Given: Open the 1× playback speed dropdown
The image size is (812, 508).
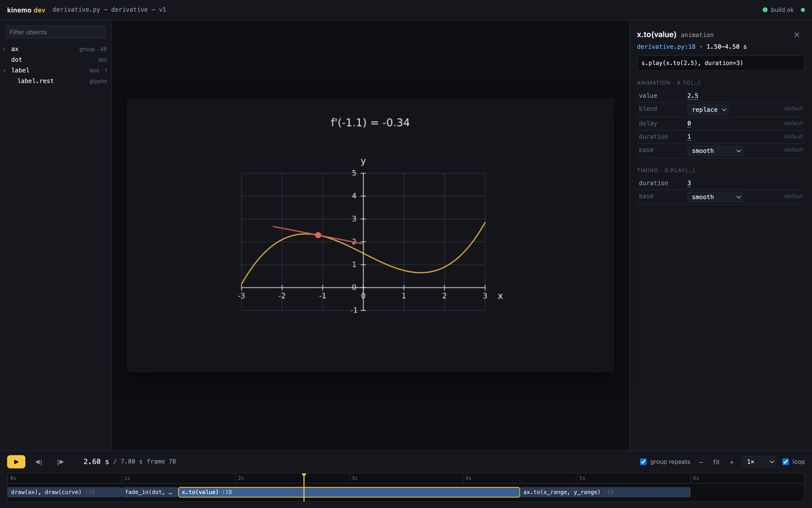Looking at the screenshot, I should (759, 462).
